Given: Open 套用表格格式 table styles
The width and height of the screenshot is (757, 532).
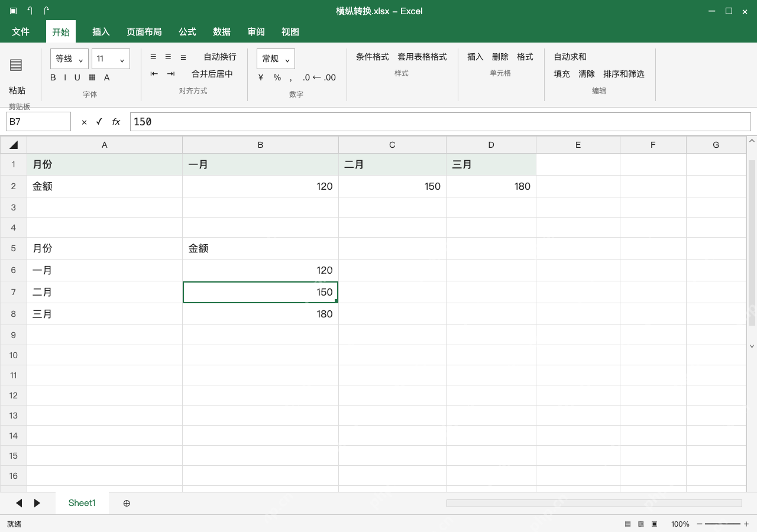Looking at the screenshot, I should click(x=422, y=57).
